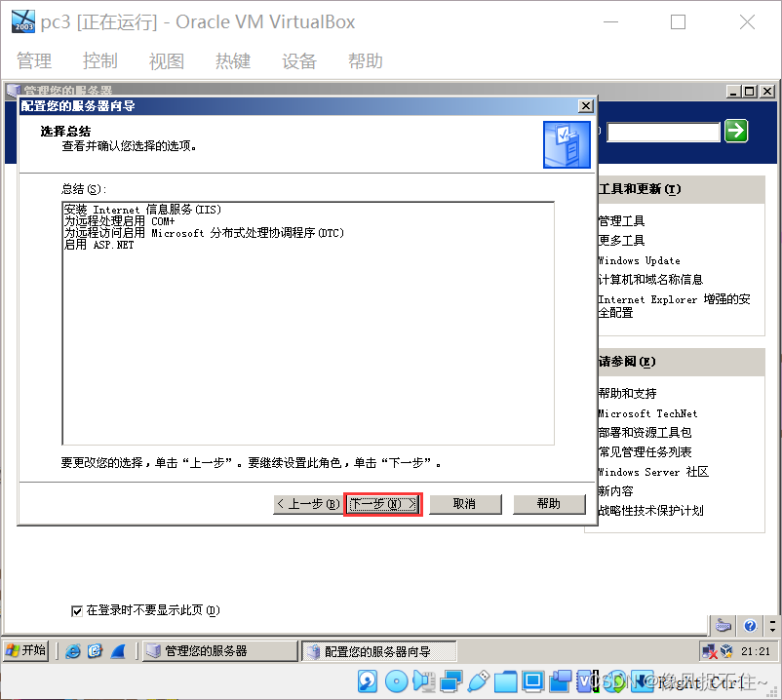
Task: Click the keyboard icon on language bar
Action: [x=723, y=625]
